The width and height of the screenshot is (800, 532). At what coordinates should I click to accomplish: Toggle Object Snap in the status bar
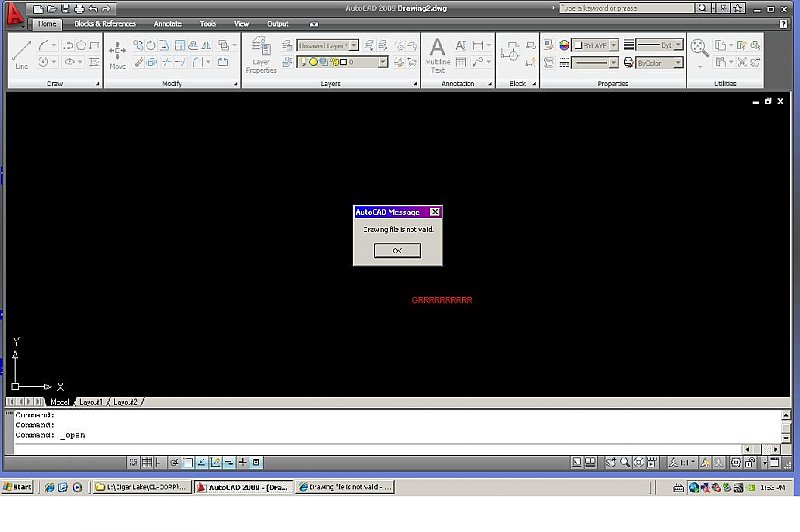tap(188, 463)
